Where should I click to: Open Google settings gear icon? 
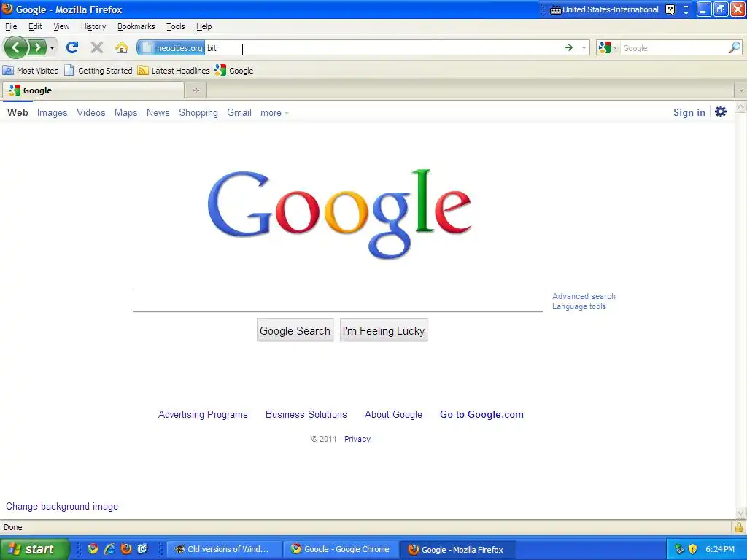click(721, 112)
